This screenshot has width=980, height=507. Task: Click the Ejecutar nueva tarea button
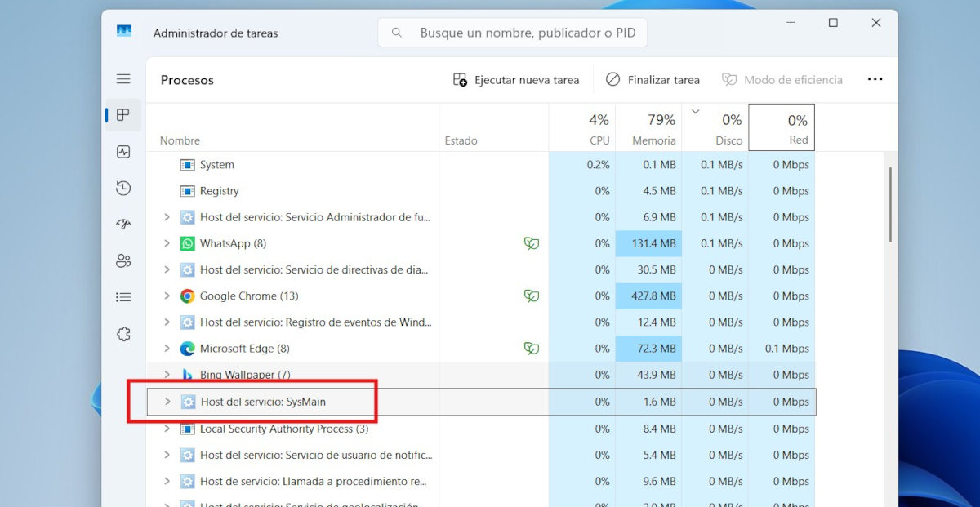516,79
